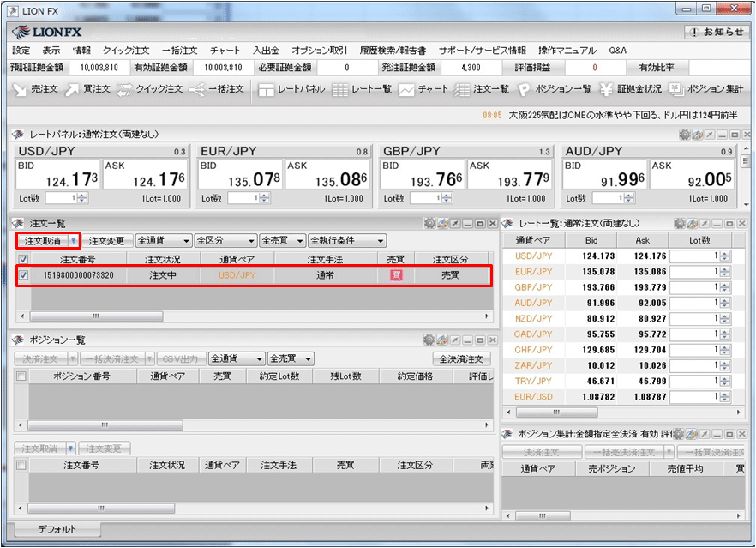Open ポジション一覧 from the toolbar
The image size is (756, 548).
pyautogui.click(x=555, y=89)
